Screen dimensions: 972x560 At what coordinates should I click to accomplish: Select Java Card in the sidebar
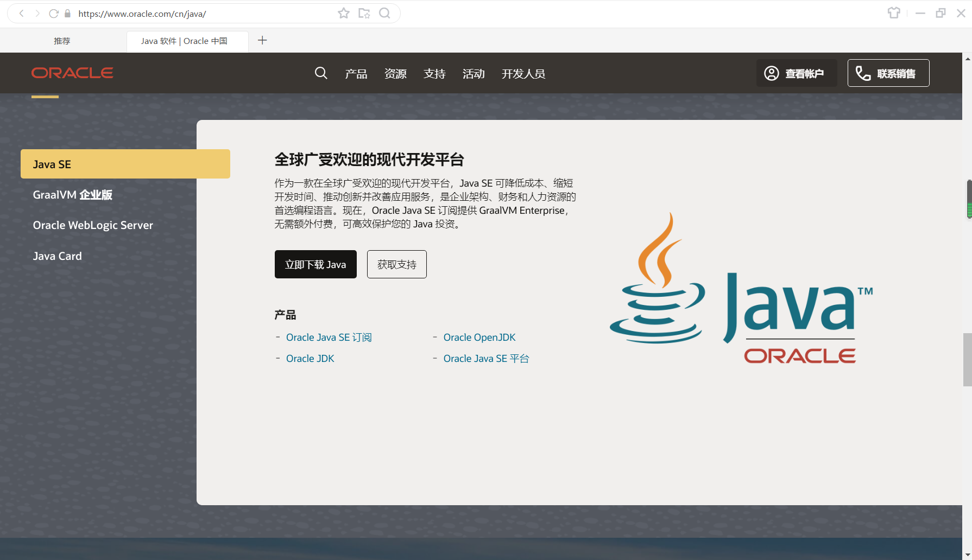57,256
